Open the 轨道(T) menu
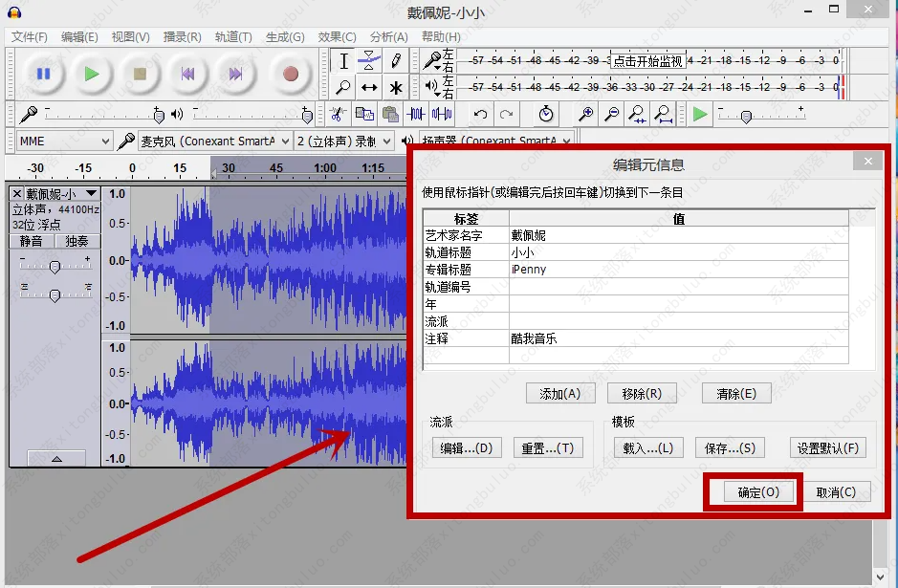898x588 pixels. 233,37
